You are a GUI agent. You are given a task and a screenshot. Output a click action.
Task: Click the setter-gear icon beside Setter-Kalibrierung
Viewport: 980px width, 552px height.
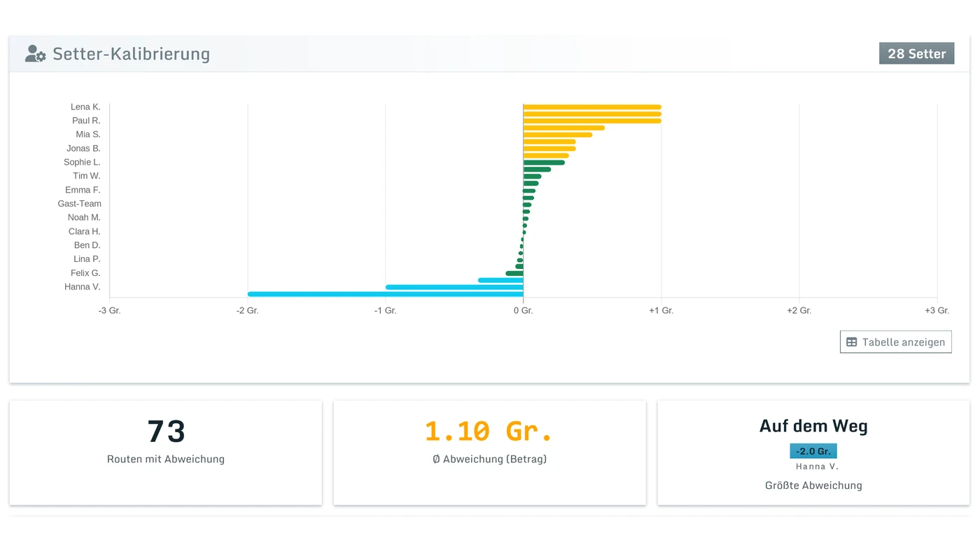click(35, 54)
